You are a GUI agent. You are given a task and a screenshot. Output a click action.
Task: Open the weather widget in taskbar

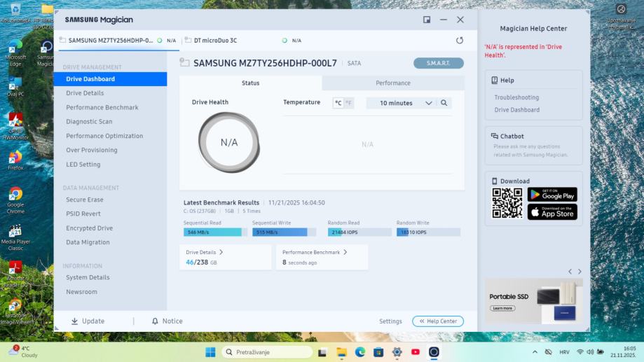pyautogui.click(x=24, y=351)
